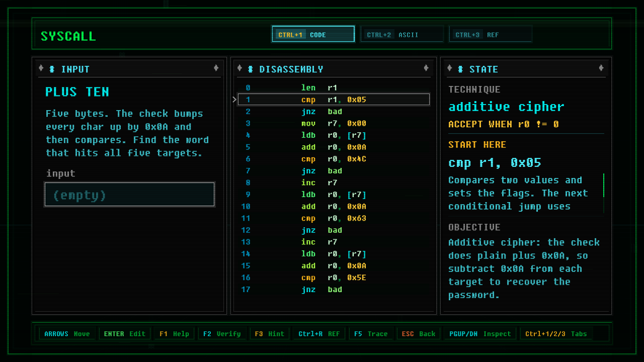Select line 2 'jnz bad'
The image size is (644, 362).
pos(334,112)
